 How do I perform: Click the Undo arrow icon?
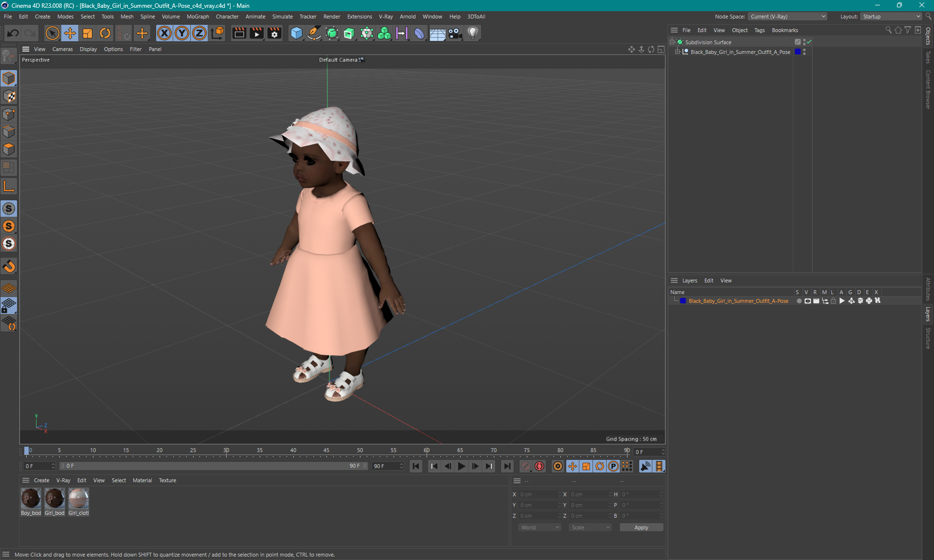[x=13, y=33]
